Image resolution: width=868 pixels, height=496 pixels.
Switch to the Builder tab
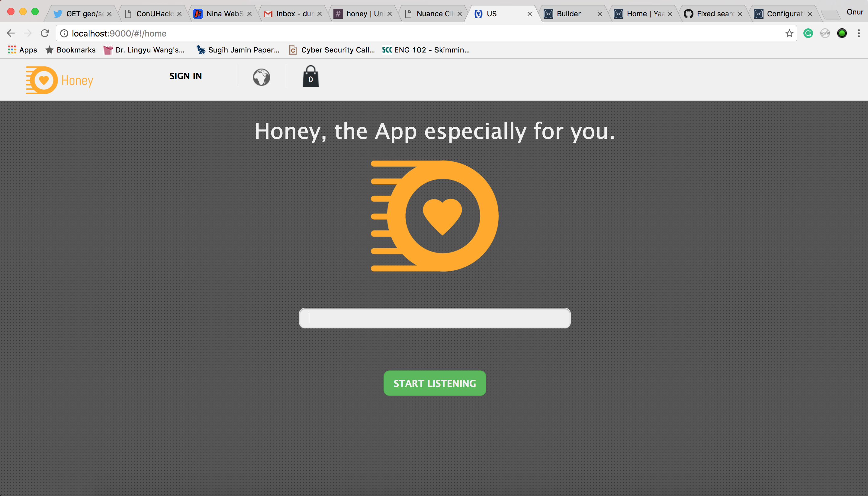coord(568,14)
